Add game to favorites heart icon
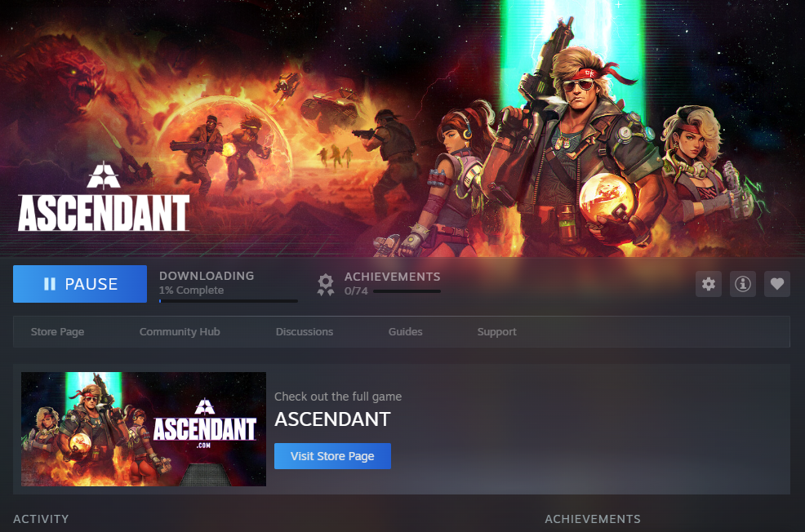 tap(776, 284)
